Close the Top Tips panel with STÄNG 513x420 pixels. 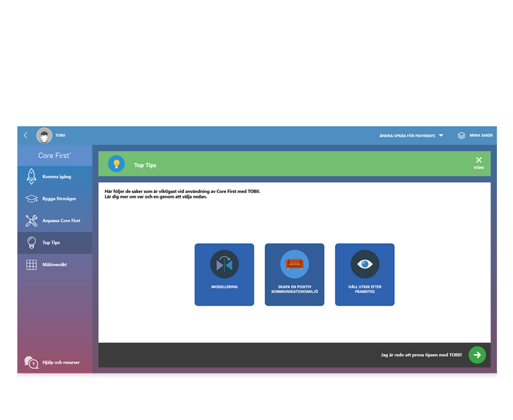(478, 163)
